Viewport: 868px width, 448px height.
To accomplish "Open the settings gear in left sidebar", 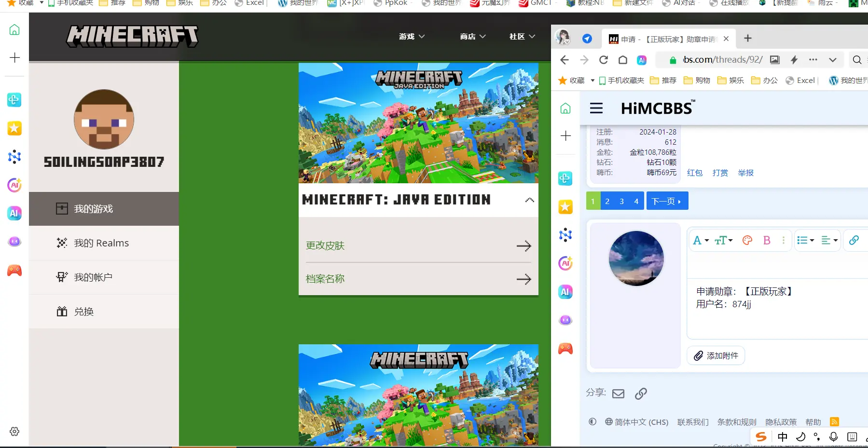I will [x=14, y=432].
